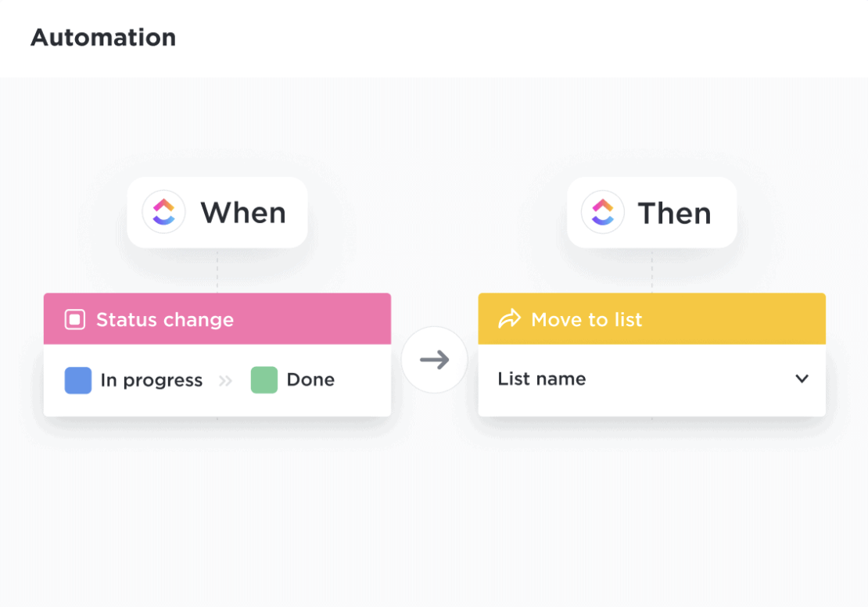
Task: Click empty space in the yellow action header
Action: point(735,319)
